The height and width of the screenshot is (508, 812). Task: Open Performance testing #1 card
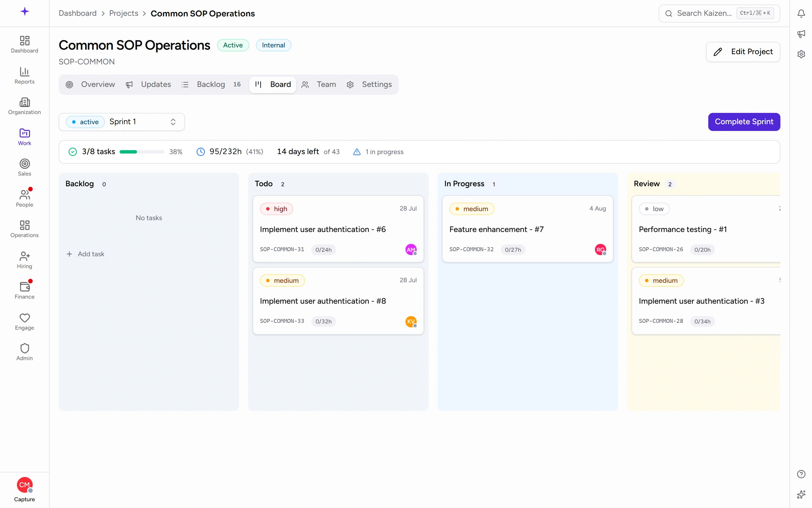point(706,229)
